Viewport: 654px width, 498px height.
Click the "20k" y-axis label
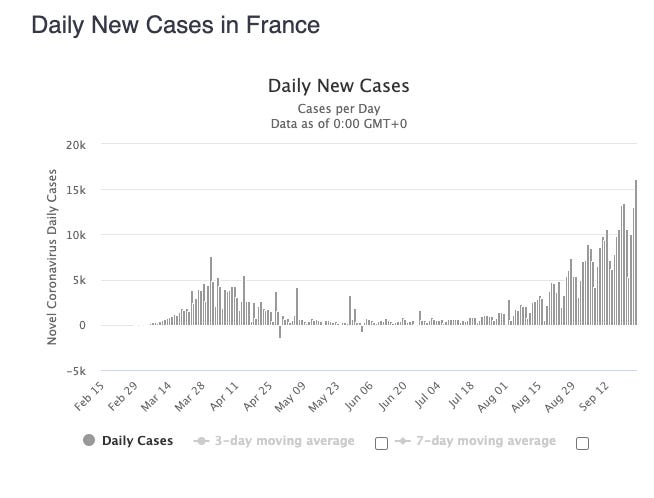(76, 145)
